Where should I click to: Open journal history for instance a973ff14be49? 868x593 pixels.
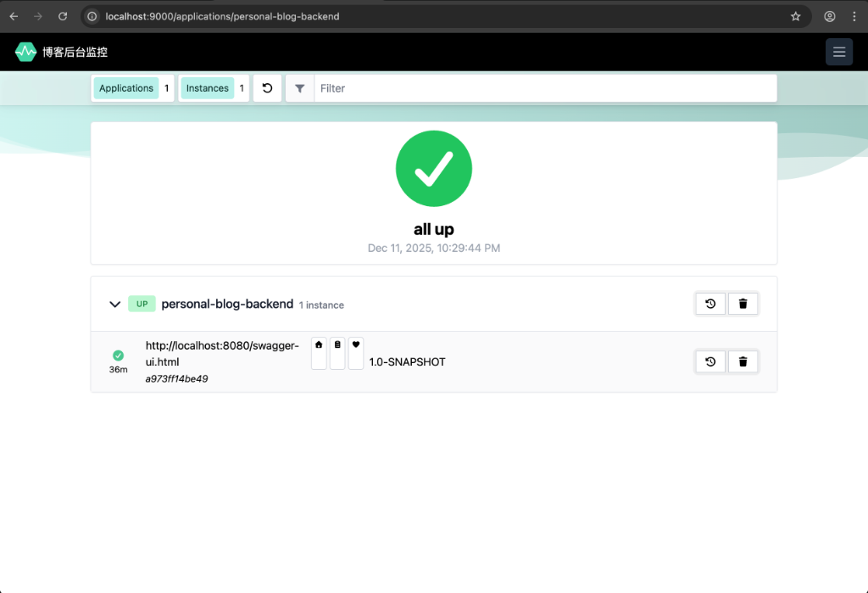click(710, 361)
